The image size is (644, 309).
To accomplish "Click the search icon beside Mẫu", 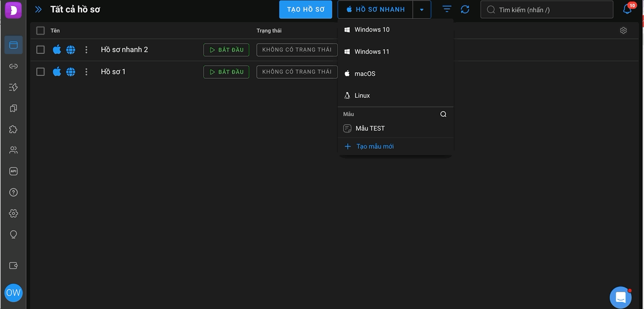I will point(443,114).
